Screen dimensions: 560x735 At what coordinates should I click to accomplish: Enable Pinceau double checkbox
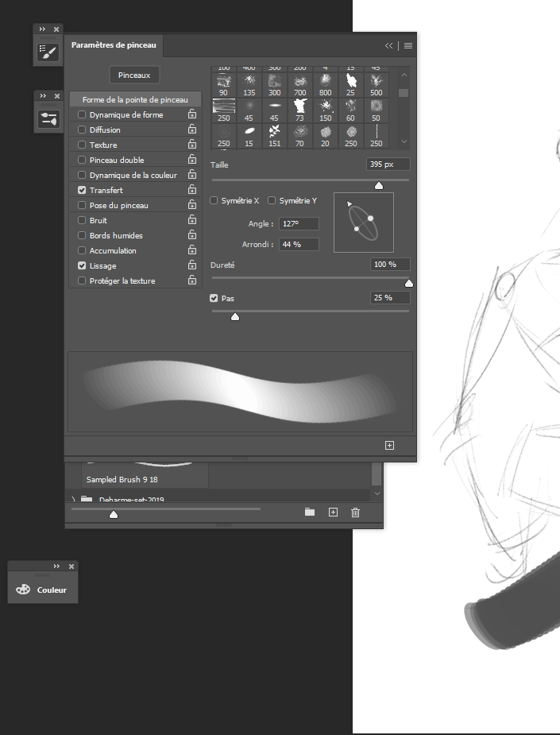(82, 160)
